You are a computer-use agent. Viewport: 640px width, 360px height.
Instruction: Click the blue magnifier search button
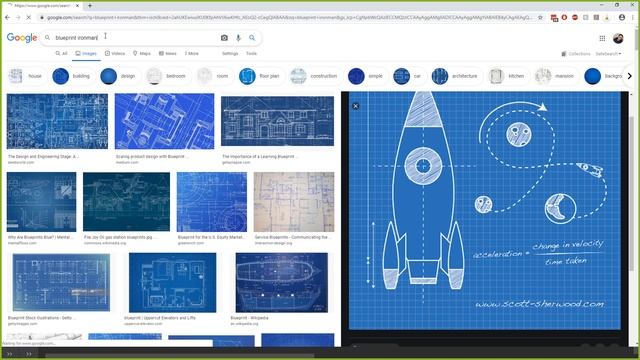click(252, 38)
